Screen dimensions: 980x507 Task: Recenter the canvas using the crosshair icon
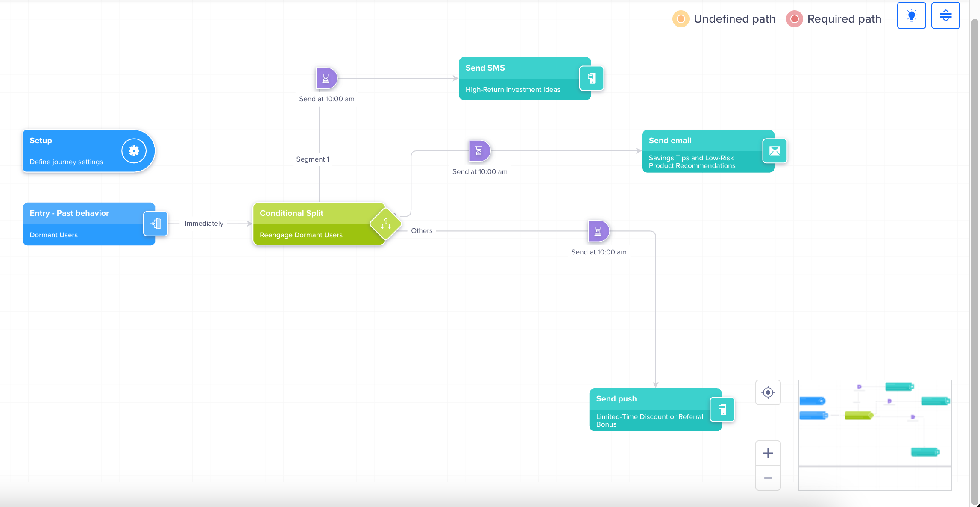click(768, 392)
